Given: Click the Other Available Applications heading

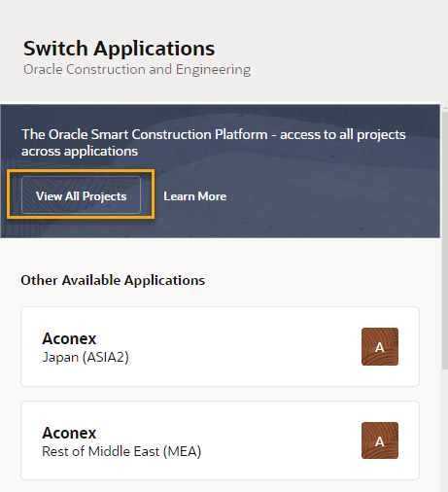Looking at the screenshot, I should pyautogui.click(x=113, y=280).
